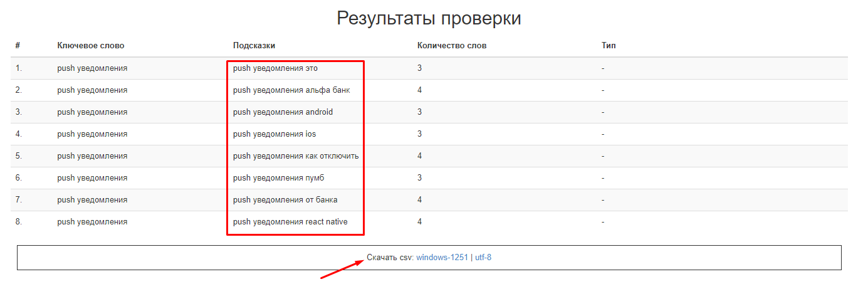
Task: Select suggestion 'push уведомления android'
Action: pos(283,112)
